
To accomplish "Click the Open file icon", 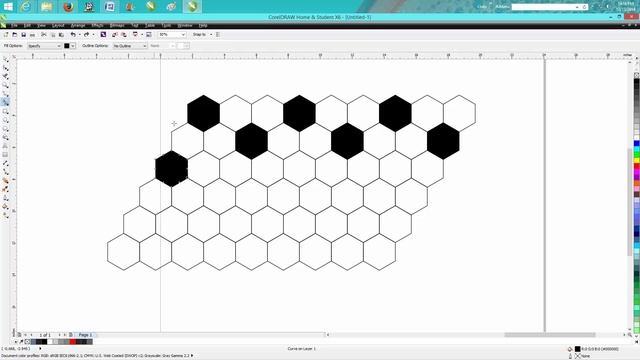I will (x=15, y=35).
